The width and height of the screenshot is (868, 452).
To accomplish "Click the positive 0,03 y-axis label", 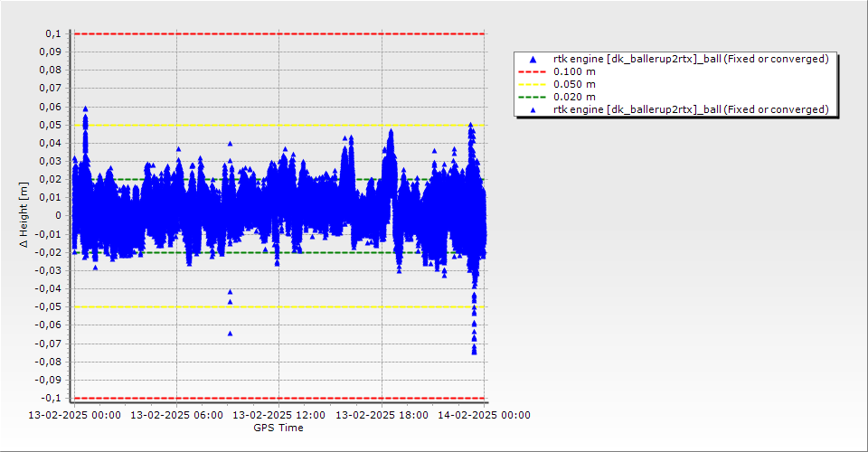I will (51, 162).
